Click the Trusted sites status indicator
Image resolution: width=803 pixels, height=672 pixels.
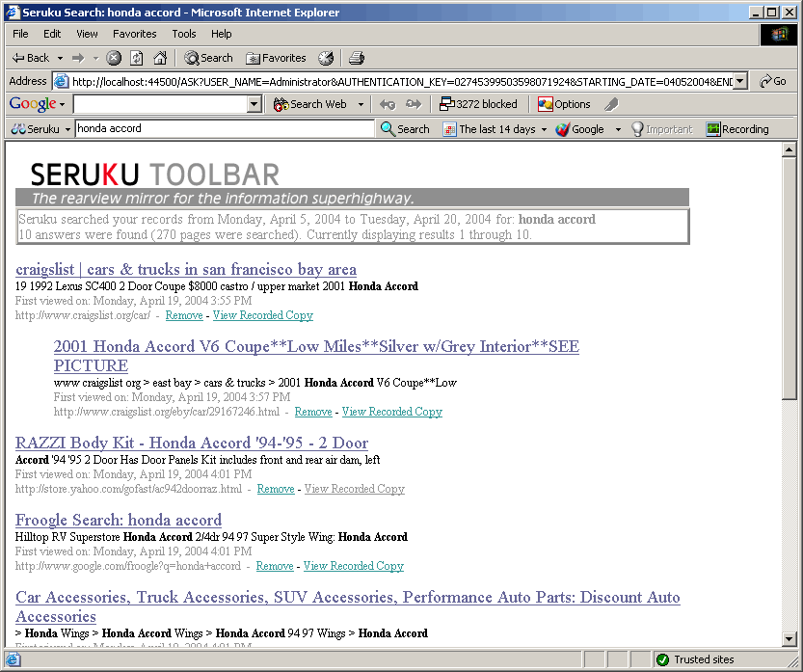696,659
